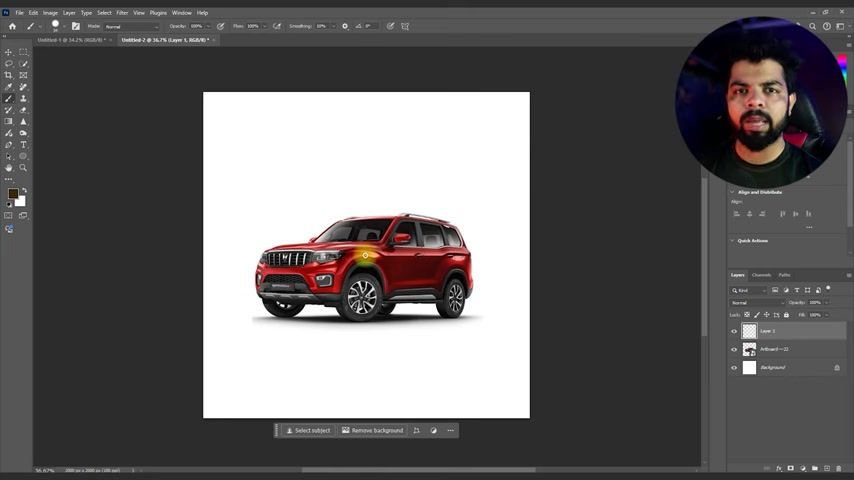Open more align options ellipsis
This screenshot has width=854, height=480.
pos(809,227)
